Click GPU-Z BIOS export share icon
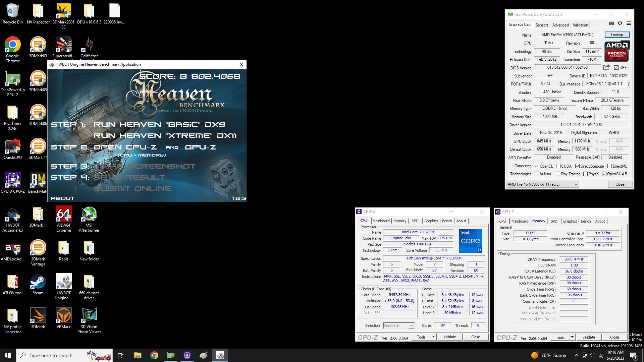 (x=606, y=67)
